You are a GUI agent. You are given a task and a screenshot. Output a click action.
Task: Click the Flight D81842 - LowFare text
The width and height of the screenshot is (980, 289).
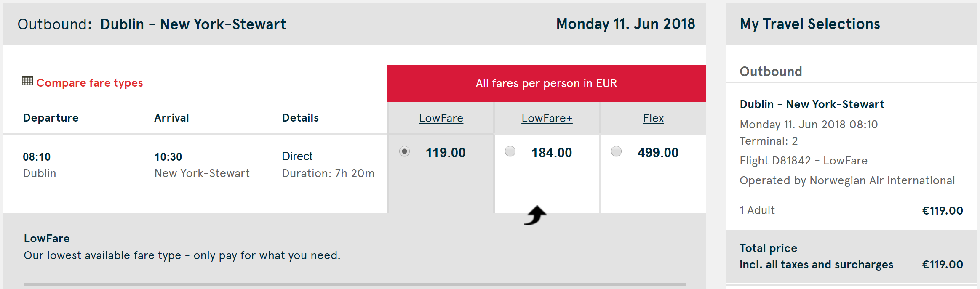[x=803, y=161]
